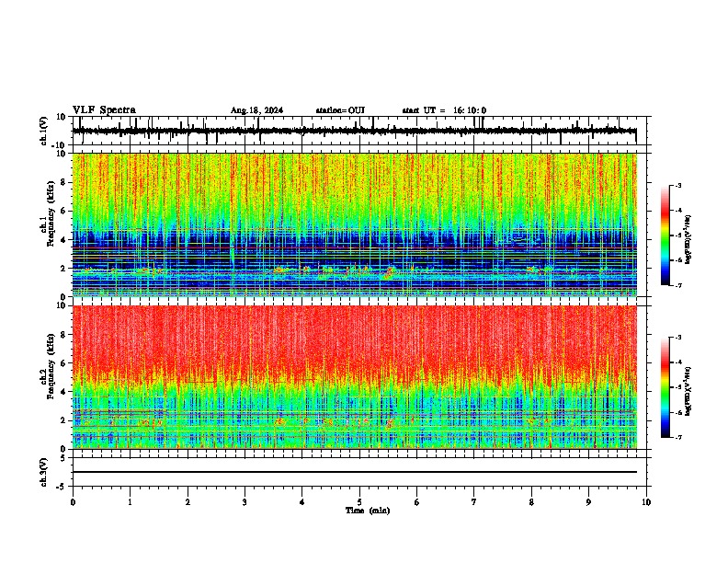Select the ch.1 "Frequency (kHz)" axis label
728x563 pixels.
click(x=51, y=213)
